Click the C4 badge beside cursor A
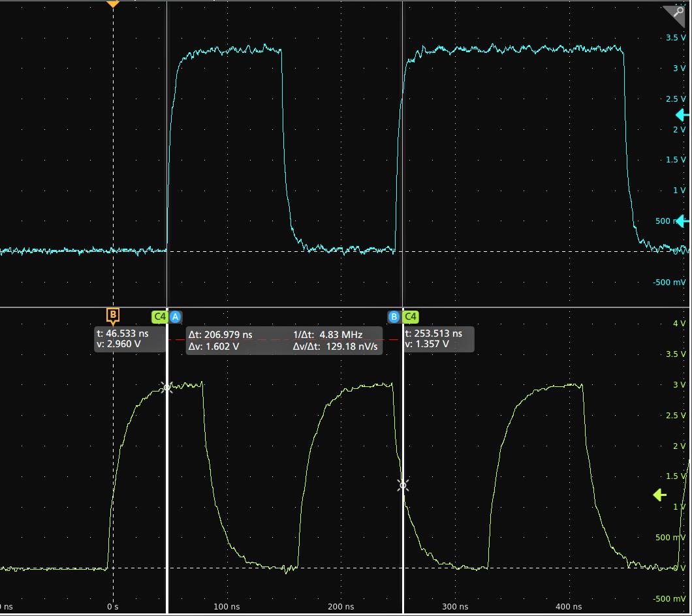This screenshot has width=692, height=616. pyautogui.click(x=159, y=317)
